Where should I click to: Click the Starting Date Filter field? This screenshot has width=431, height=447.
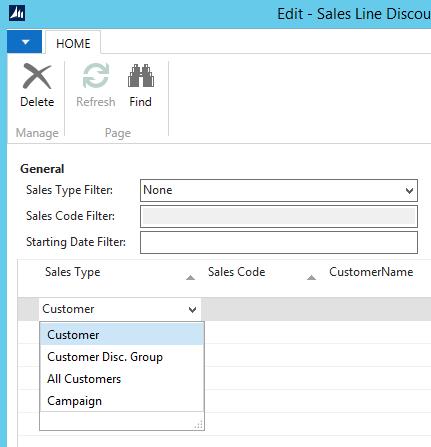(279, 242)
